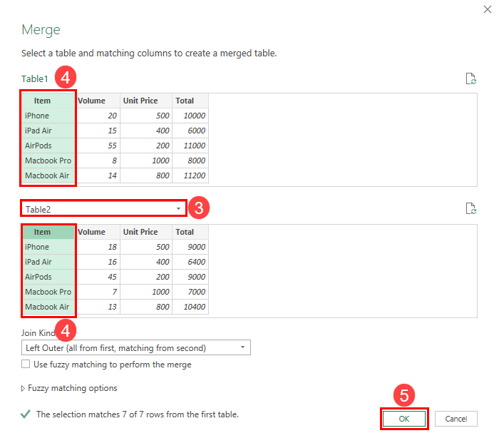This screenshot has height=448, width=499.
Task: Click the refresh preview icon for Table2
Action: point(470,208)
